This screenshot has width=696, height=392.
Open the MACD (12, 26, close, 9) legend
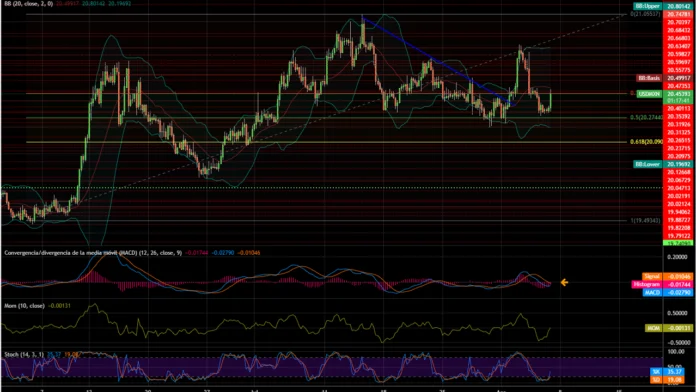(x=93, y=253)
